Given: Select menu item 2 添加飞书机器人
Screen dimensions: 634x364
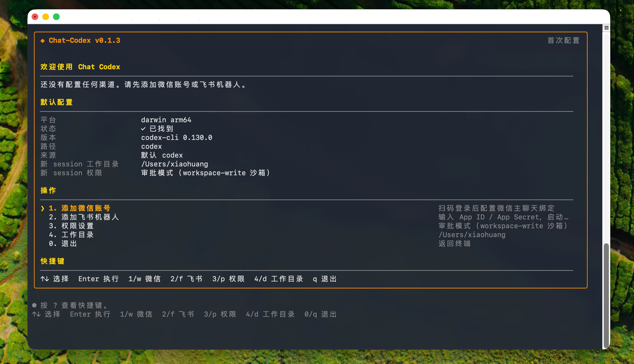Looking at the screenshot, I should coord(84,217).
